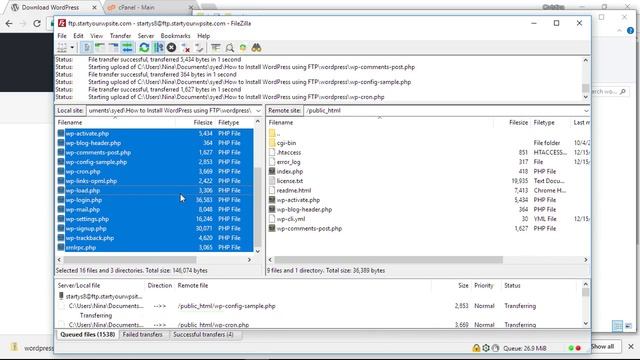Switch to Download WordPress browser tab
The height and width of the screenshot is (360, 640).
(50, 7)
